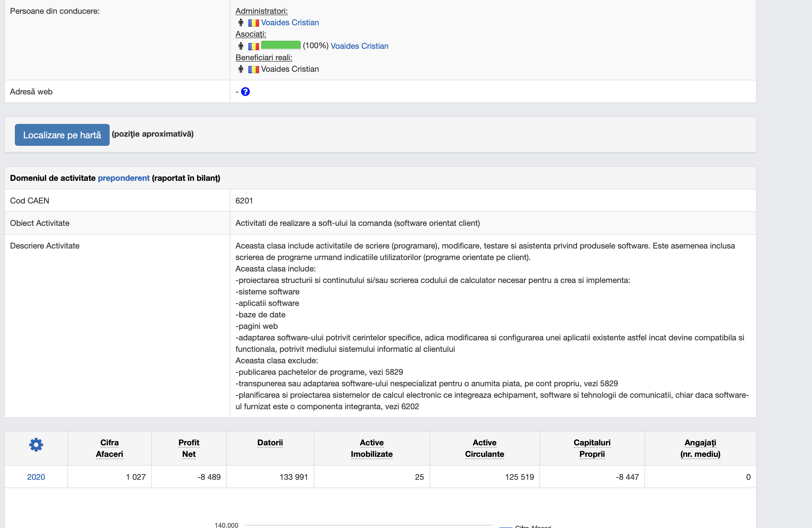This screenshot has height=528, width=812.
Task: Click Romanian flag icon in Asociați row
Action: 253,46
